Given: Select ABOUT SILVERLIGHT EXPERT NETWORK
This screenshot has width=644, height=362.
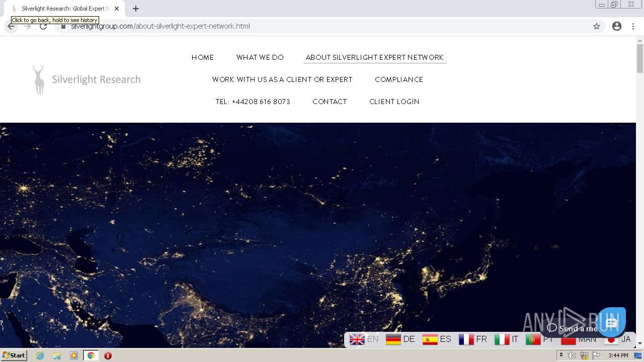Looking at the screenshot, I should (x=375, y=57).
